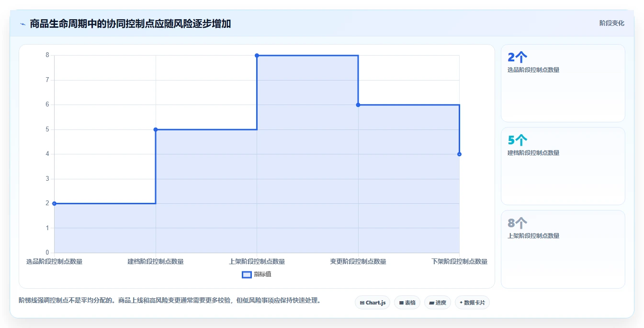Select the 数据卡片 tag

[472, 303]
